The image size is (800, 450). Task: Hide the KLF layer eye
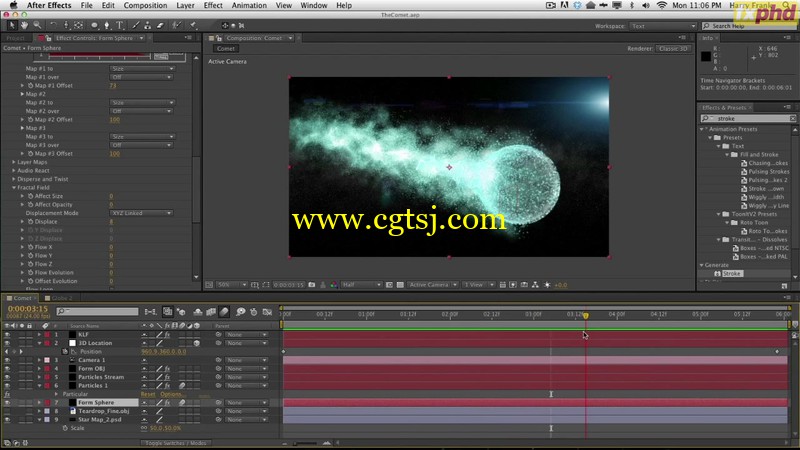tap(7, 335)
